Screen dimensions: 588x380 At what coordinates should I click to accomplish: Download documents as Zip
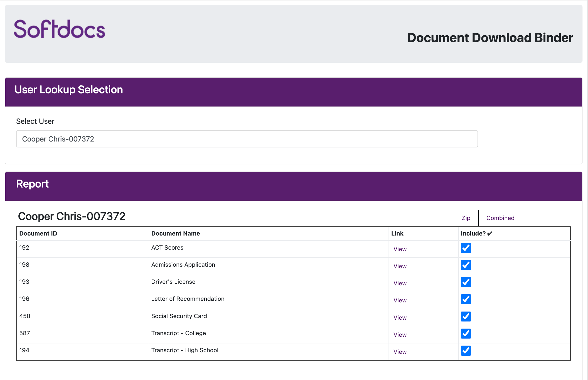466,218
